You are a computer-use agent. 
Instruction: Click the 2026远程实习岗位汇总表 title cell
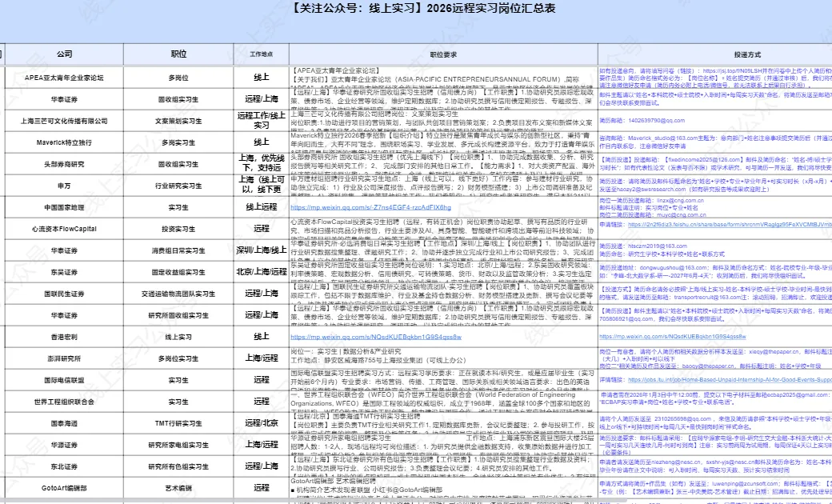416,8
